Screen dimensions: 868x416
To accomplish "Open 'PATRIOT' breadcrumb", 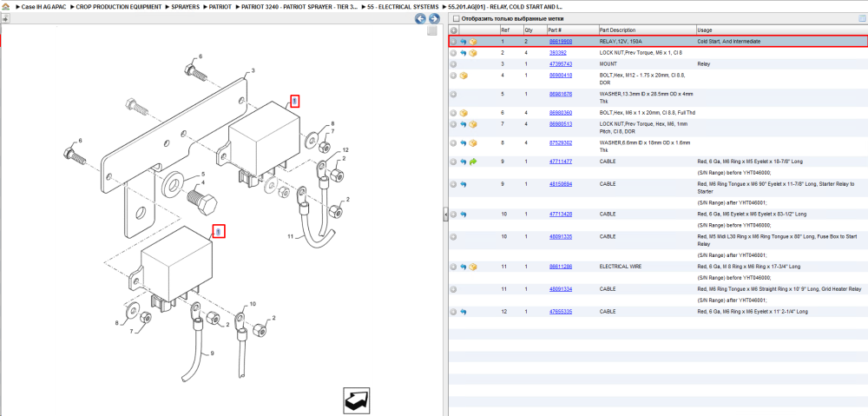I will tap(220, 7).
